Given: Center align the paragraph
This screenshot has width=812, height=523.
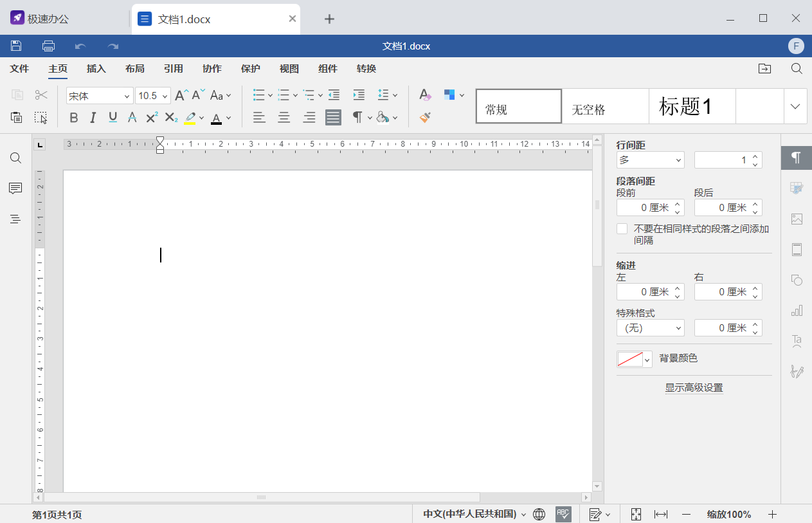Looking at the screenshot, I should pos(284,117).
